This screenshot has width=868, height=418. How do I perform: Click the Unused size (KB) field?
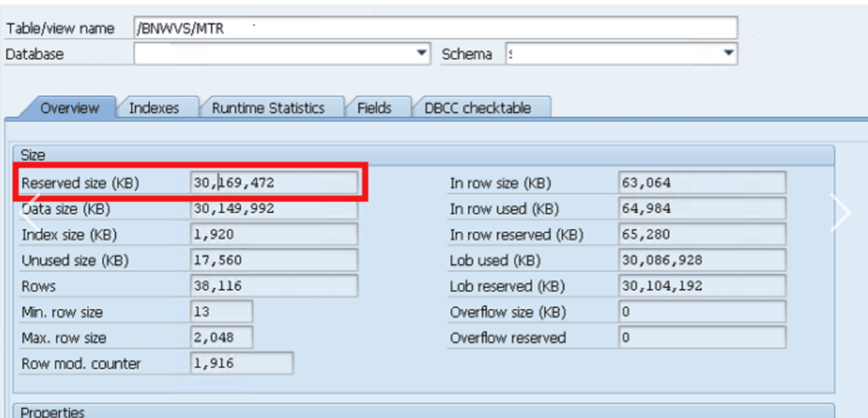274,260
